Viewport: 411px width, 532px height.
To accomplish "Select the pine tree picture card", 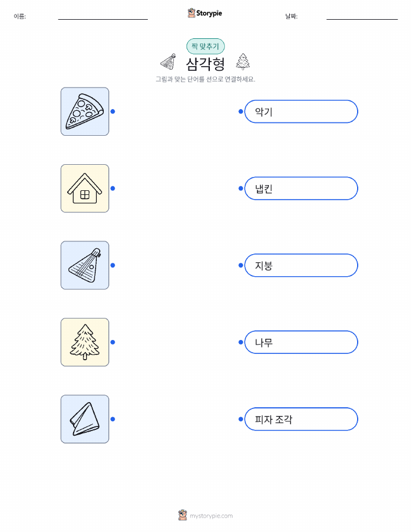I will coord(85,342).
